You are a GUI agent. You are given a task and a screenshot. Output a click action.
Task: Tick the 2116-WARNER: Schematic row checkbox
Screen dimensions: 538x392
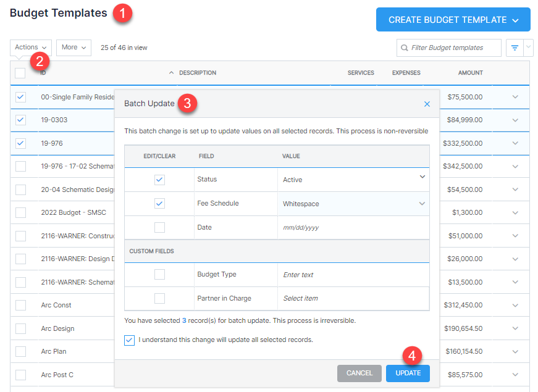tap(20, 282)
